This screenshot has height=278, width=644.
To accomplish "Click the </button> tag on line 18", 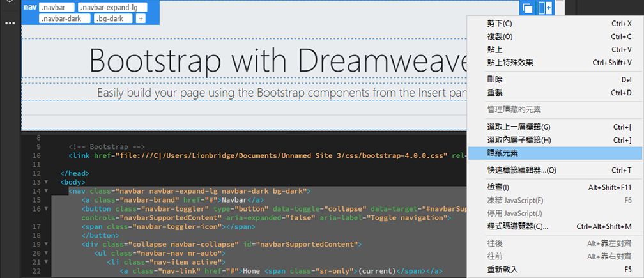I will [100, 236].
